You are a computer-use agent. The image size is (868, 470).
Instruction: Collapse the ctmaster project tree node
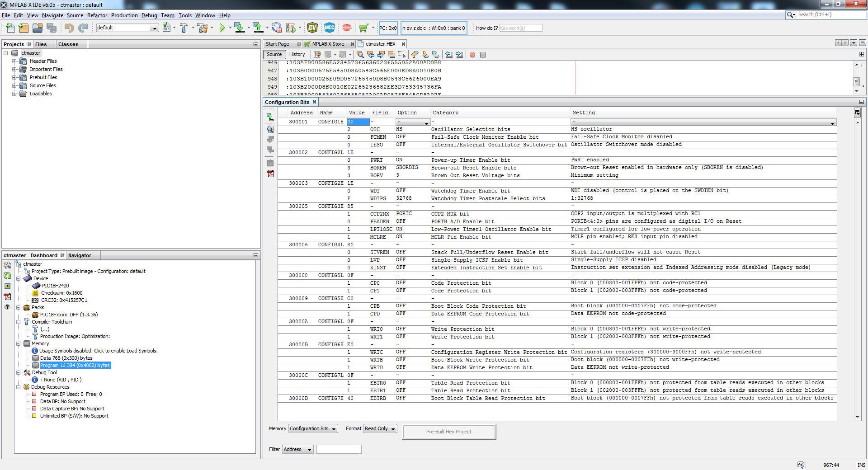pos(6,53)
